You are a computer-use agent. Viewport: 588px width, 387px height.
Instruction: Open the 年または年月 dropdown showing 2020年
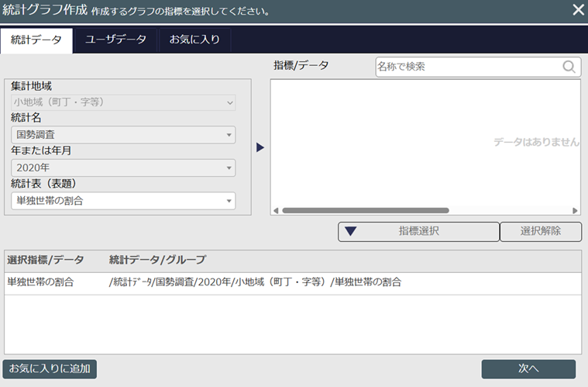[x=124, y=168]
